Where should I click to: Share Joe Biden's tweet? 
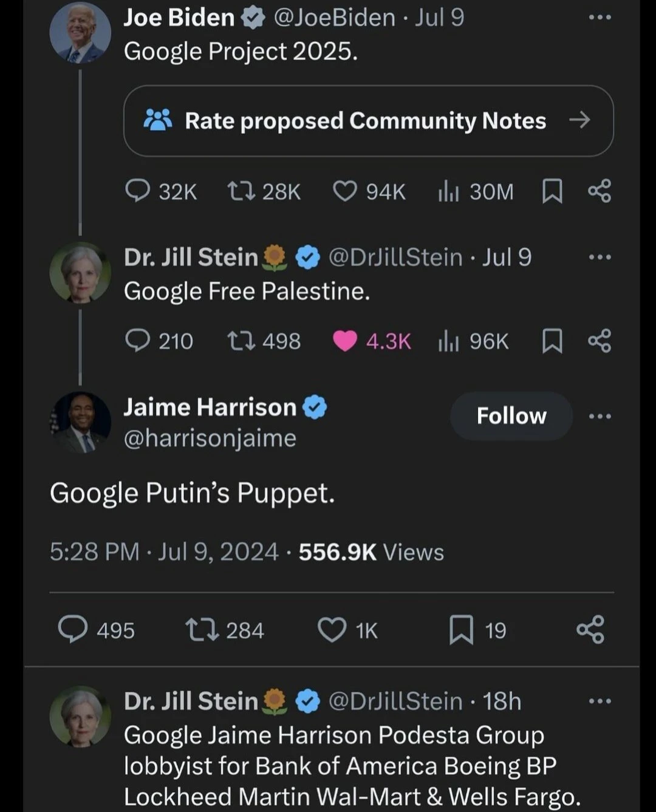point(600,191)
